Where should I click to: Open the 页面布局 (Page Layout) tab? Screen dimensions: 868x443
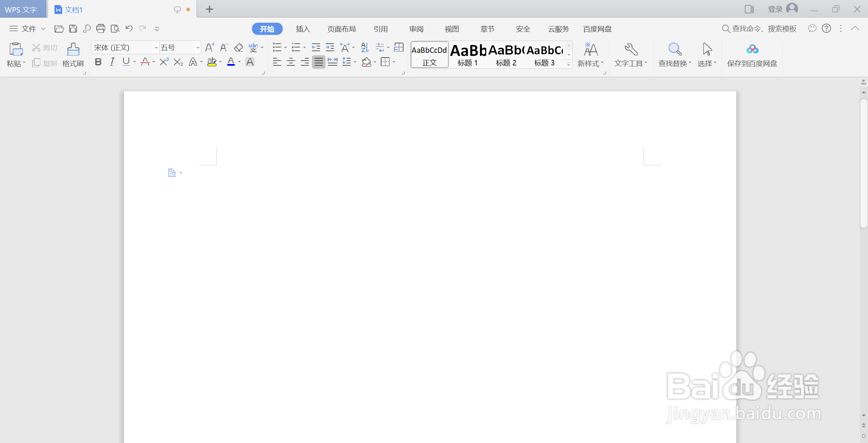tap(341, 29)
